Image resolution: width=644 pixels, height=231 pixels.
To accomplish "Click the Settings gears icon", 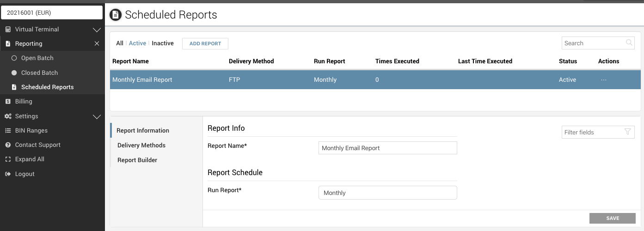I will (8, 116).
